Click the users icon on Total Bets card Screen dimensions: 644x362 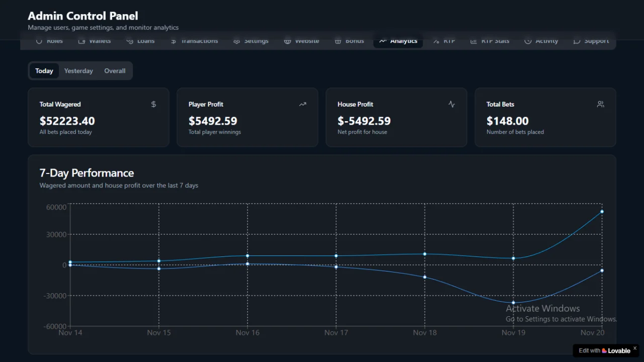pyautogui.click(x=600, y=104)
